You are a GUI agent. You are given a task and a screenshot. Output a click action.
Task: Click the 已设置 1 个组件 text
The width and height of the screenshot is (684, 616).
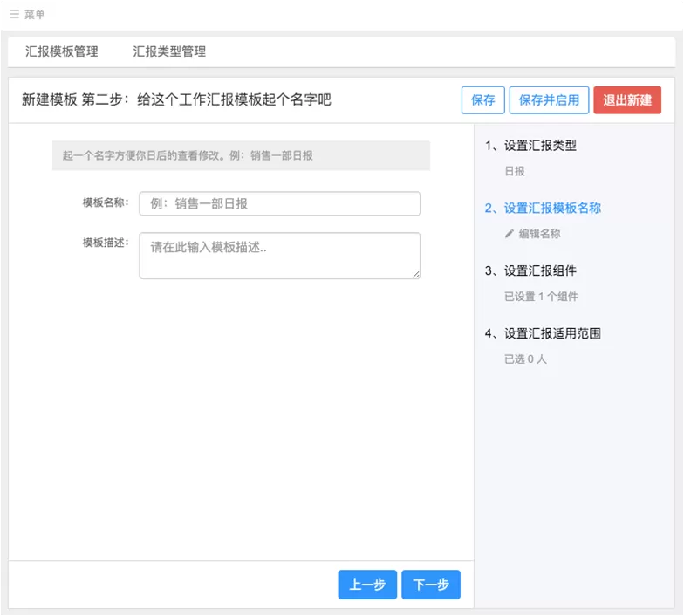(541, 297)
